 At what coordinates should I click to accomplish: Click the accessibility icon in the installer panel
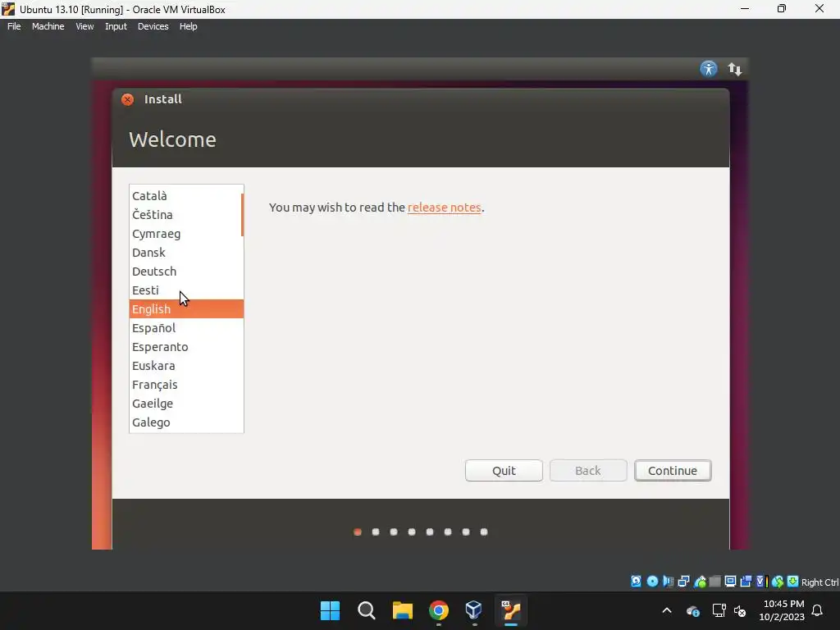(x=708, y=69)
